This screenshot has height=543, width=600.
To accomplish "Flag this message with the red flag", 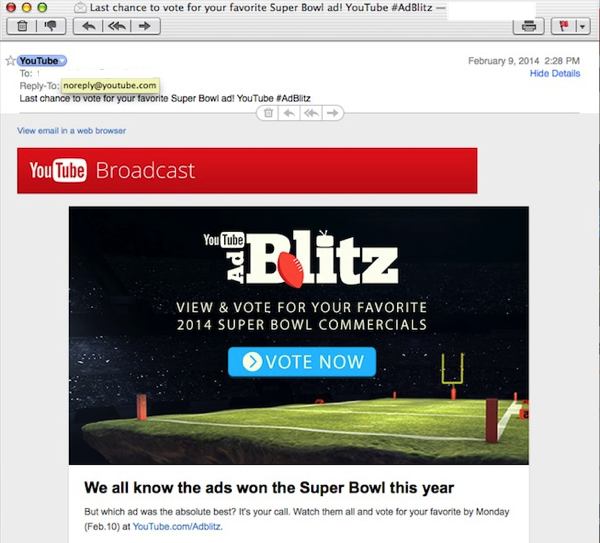I will 564,26.
